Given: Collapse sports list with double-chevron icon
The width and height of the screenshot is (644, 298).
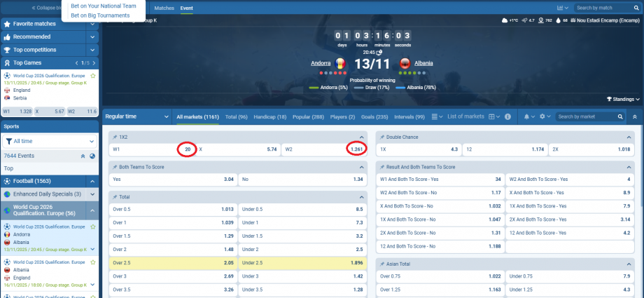Looking at the screenshot, I should click(x=83, y=156).
